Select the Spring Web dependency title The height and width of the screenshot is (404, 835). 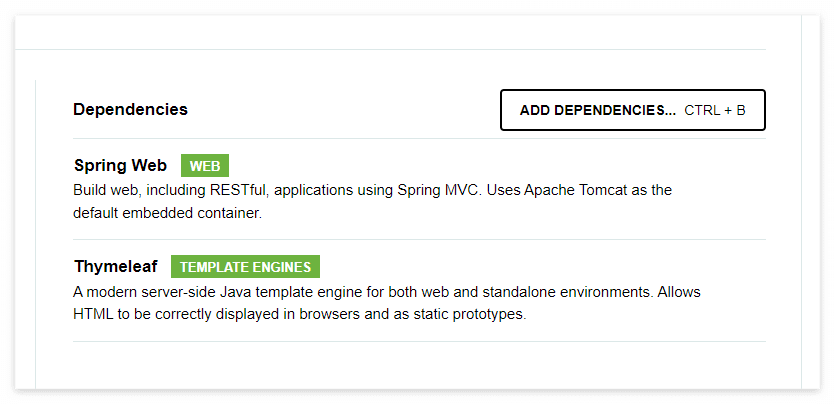(120, 166)
